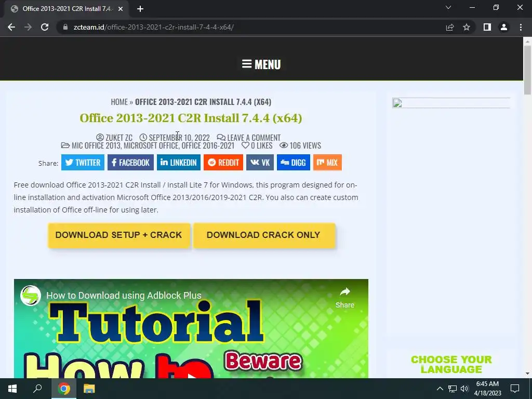Open the taskbar search icon
The height and width of the screenshot is (399, 532).
37,389
